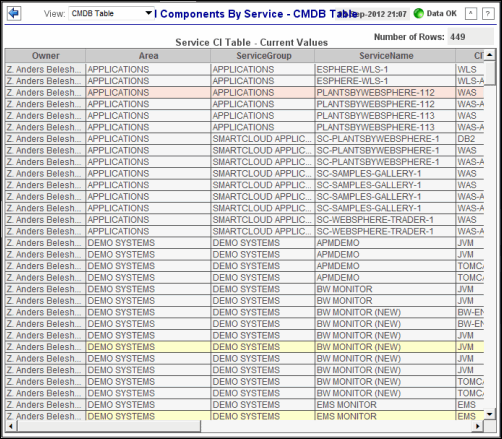This screenshot has width=502, height=439.
Task: Click Service CI Table - Current Values title
Action: click(252, 42)
